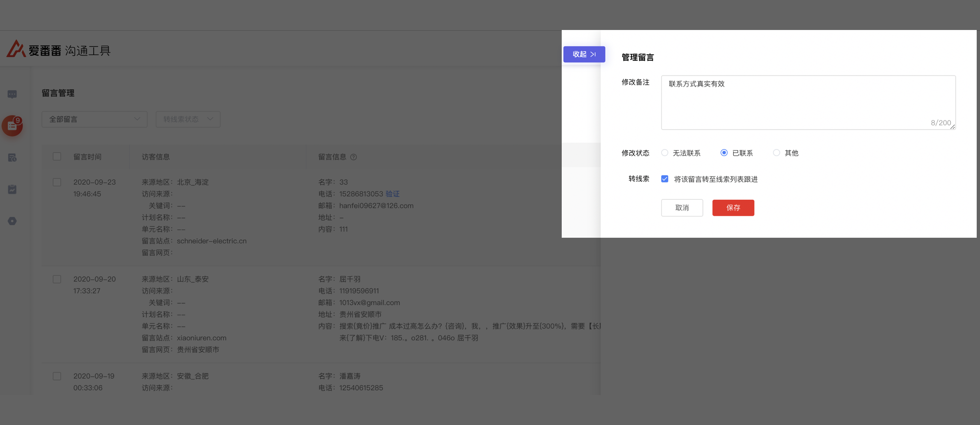The width and height of the screenshot is (980, 425).
Task: Click the email 1013vx@gmail.com
Action: point(369,302)
